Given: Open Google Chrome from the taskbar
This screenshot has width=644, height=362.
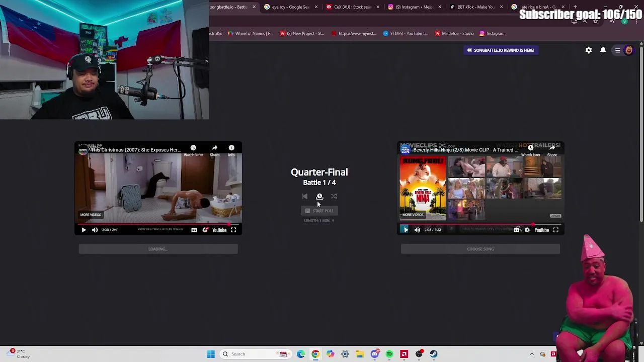Looking at the screenshot, I should click(315, 354).
